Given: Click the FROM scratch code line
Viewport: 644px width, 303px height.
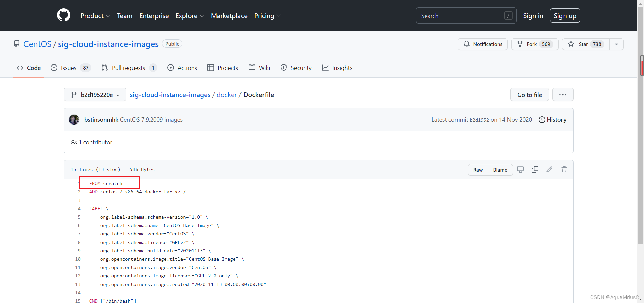Looking at the screenshot, I should point(106,183).
